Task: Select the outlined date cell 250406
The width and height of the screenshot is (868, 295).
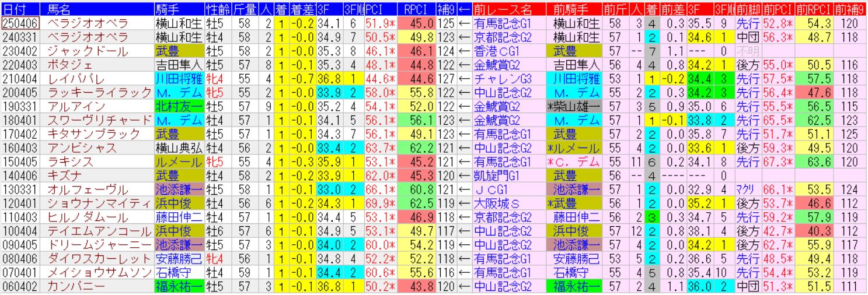Action: [x=20, y=23]
